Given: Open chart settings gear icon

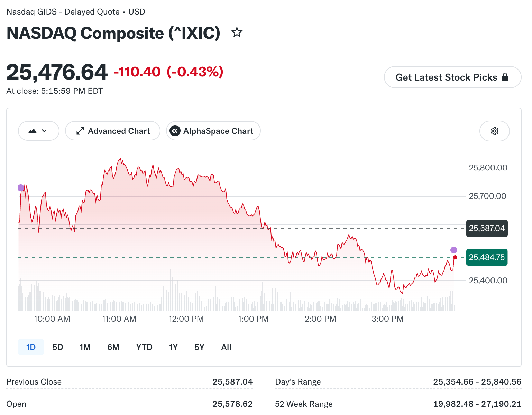Looking at the screenshot, I should pyautogui.click(x=495, y=131).
